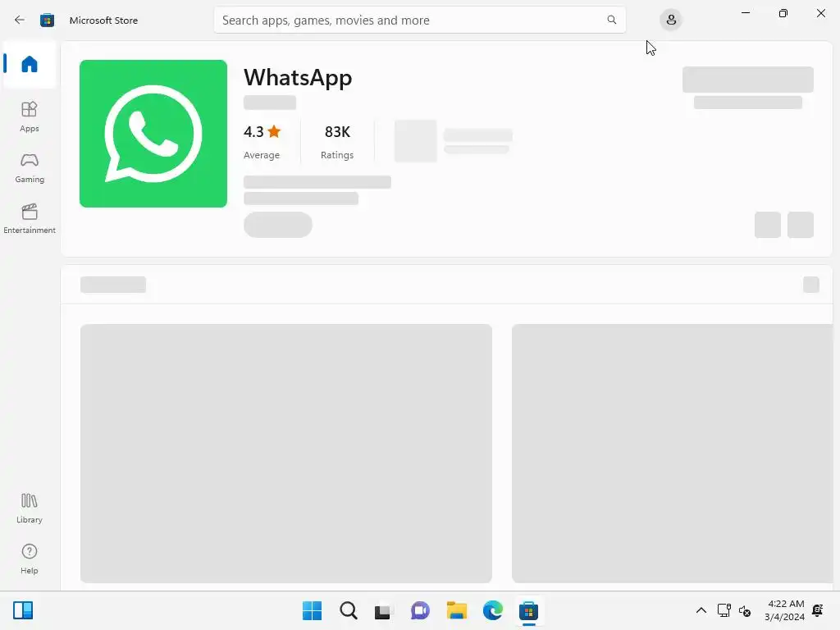840x630 pixels.
Task: Open the Gaming section
Action: point(30,167)
